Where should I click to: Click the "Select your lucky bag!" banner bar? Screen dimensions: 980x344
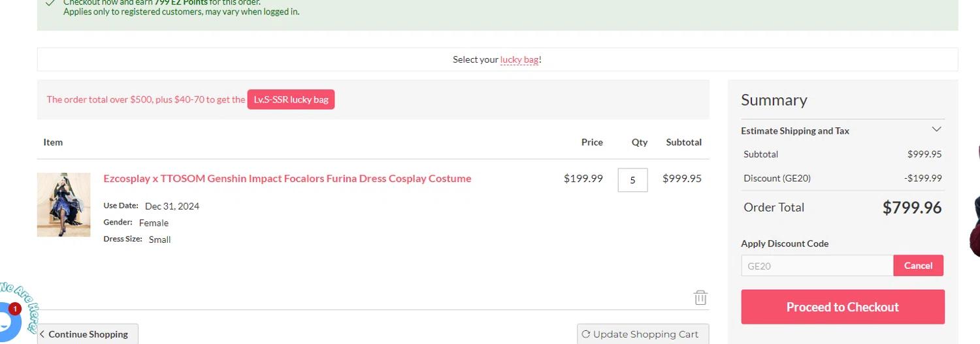[x=327, y=59]
